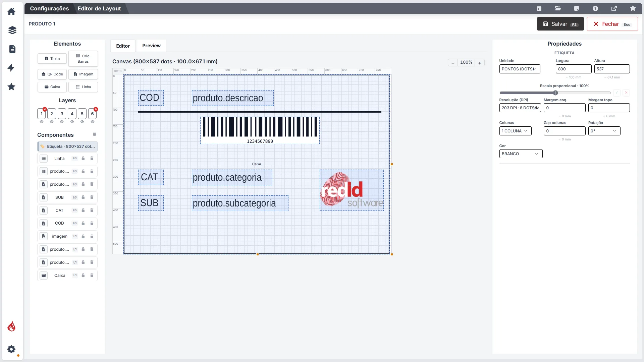Click the Largura input field
This screenshot has height=362, width=644.
click(573, 69)
